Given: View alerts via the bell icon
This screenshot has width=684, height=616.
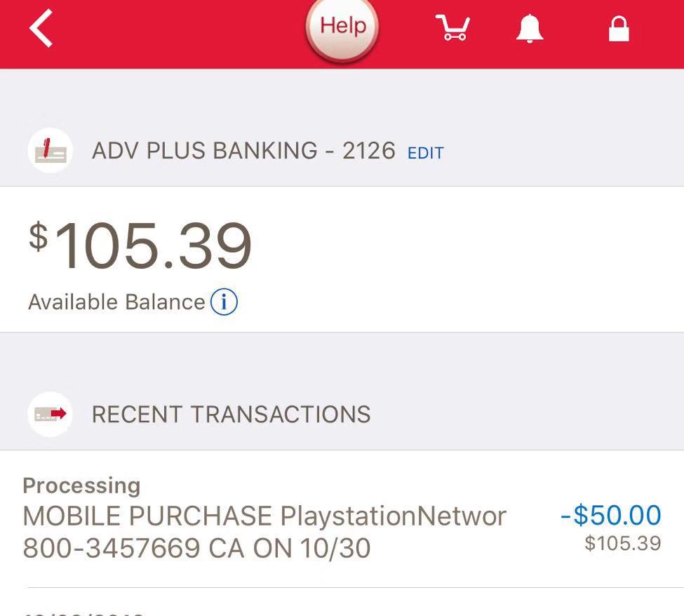Looking at the screenshot, I should pos(530,28).
